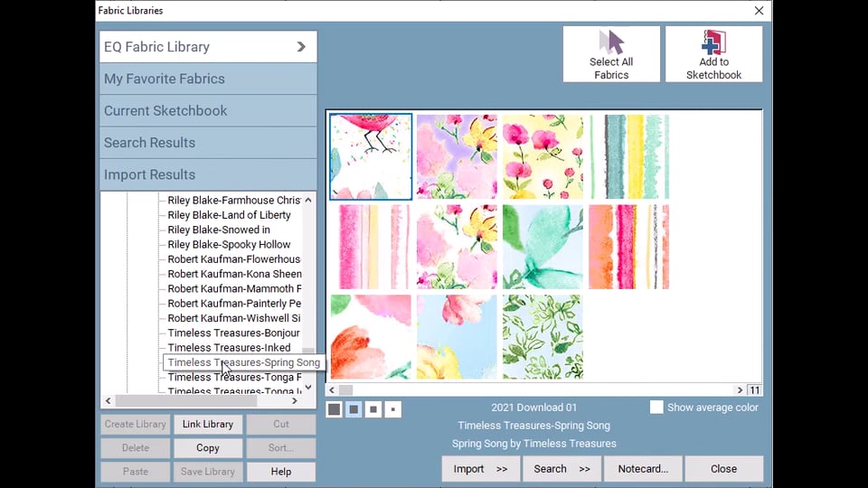Expand EQ Fabric Library chevron arrow
The image size is (868, 488).
301,47
